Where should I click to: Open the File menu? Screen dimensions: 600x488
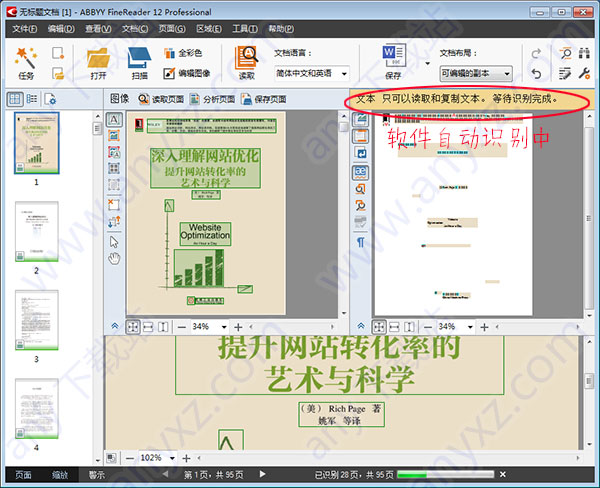(24, 29)
